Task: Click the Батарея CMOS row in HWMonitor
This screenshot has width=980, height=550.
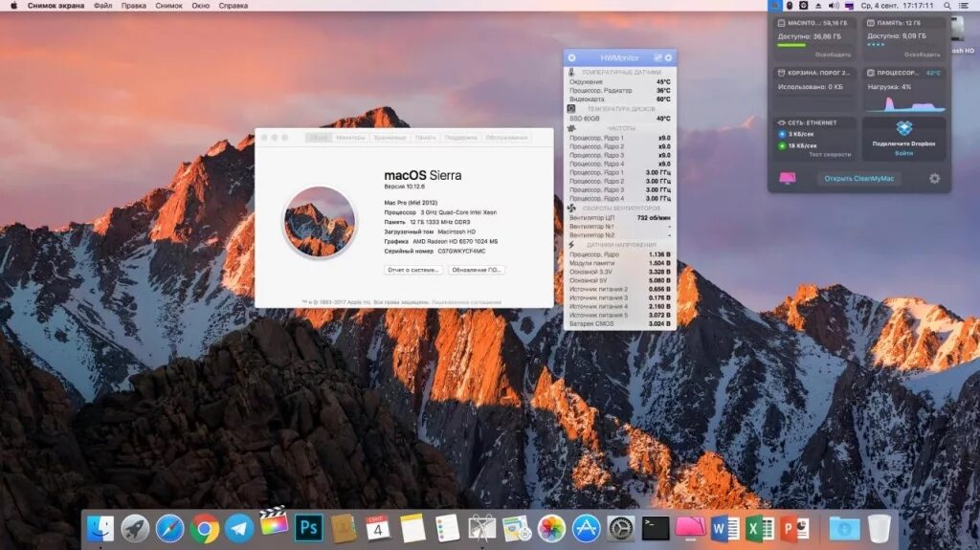Action: (619, 323)
